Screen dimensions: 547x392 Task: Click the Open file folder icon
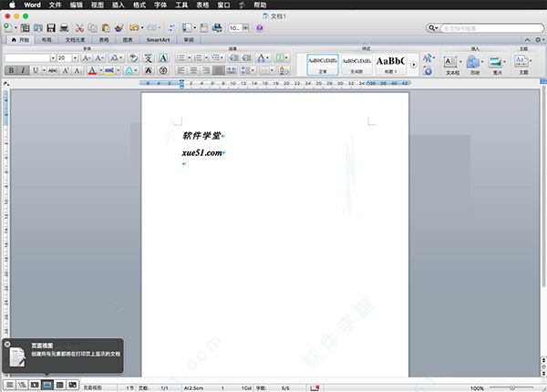[x=38, y=28]
